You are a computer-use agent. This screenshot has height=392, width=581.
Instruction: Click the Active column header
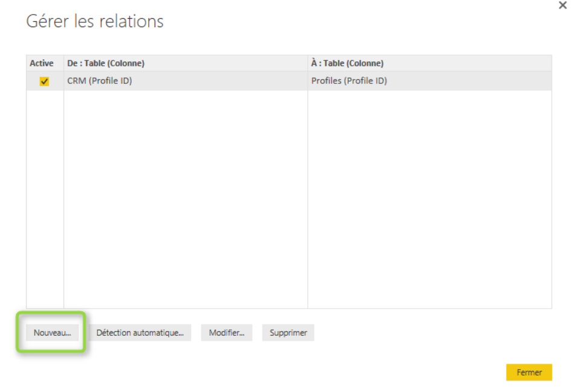pyautogui.click(x=42, y=63)
